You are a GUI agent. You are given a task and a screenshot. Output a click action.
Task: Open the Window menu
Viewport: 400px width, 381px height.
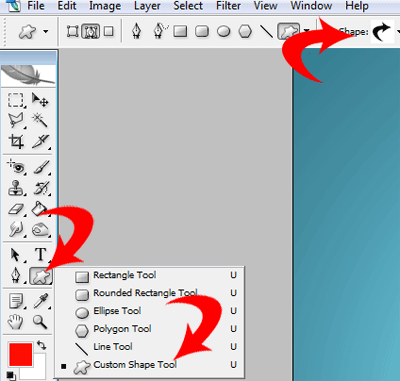tap(311, 6)
